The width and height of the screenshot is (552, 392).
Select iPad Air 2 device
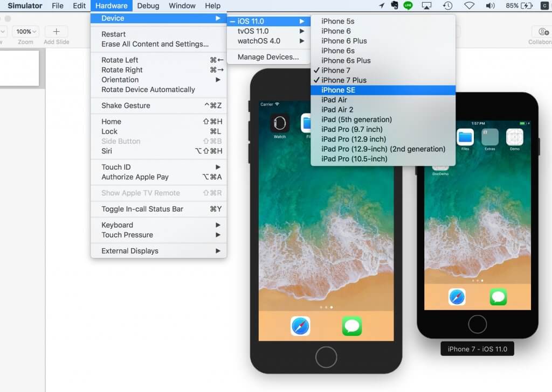pos(383,110)
